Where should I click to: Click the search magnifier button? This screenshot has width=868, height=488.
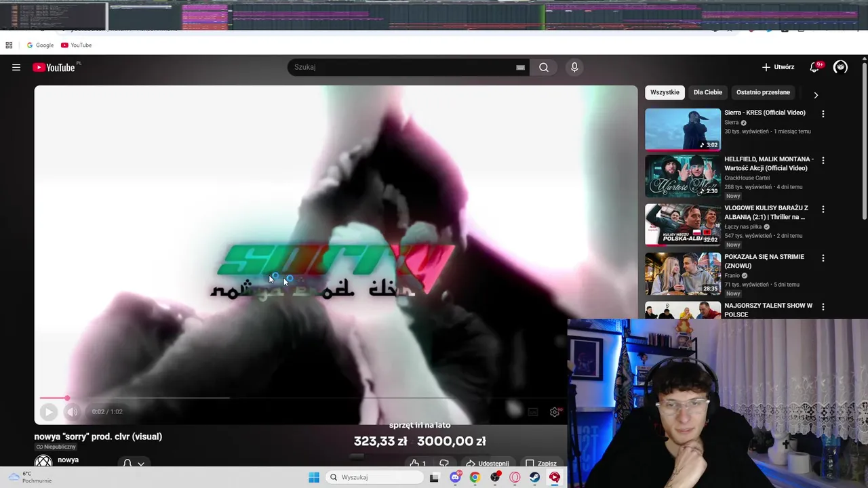(x=544, y=67)
